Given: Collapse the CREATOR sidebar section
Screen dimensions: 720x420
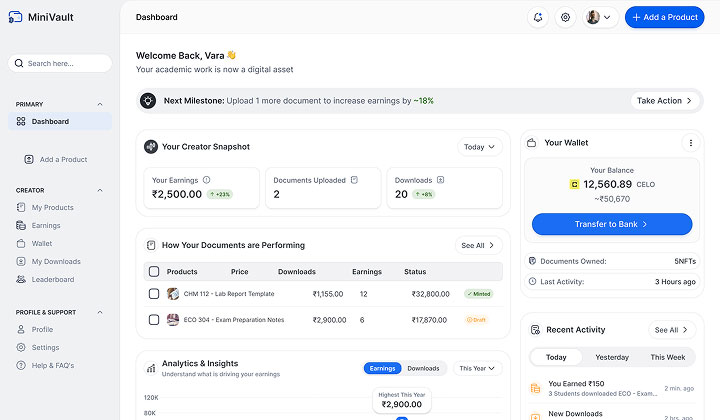Looking at the screenshot, I should tap(100, 190).
